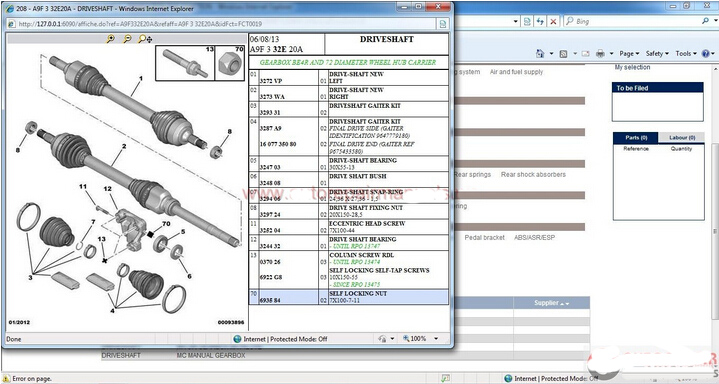Open the address bar history dropdown

[516, 21]
